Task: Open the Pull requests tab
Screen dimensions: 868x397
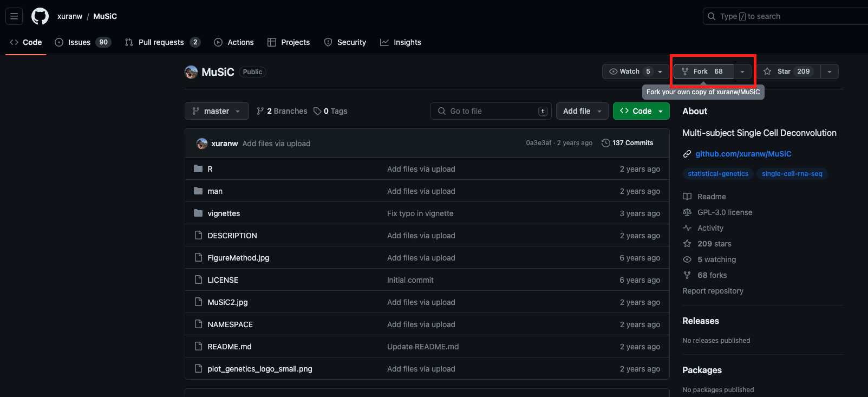Action: tap(162, 42)
